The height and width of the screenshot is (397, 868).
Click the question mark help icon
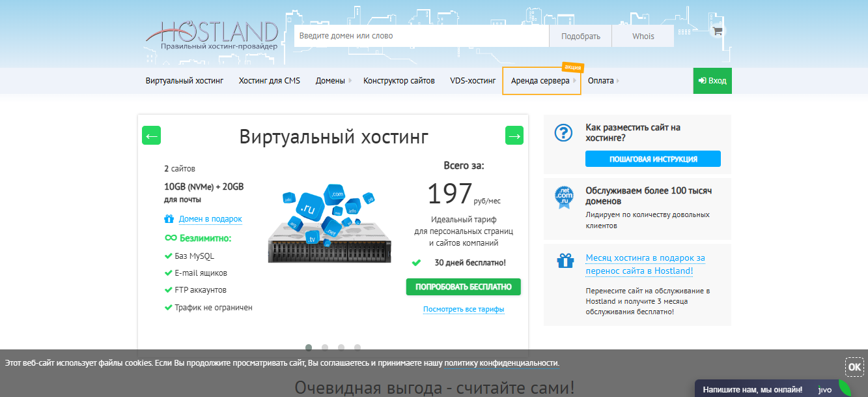coord(563,133)
